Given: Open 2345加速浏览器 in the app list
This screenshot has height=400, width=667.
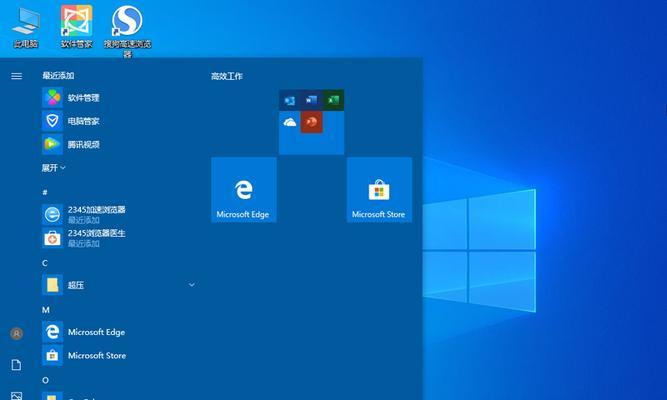Looking at the screenshot, I should click(x=119, y=214).
